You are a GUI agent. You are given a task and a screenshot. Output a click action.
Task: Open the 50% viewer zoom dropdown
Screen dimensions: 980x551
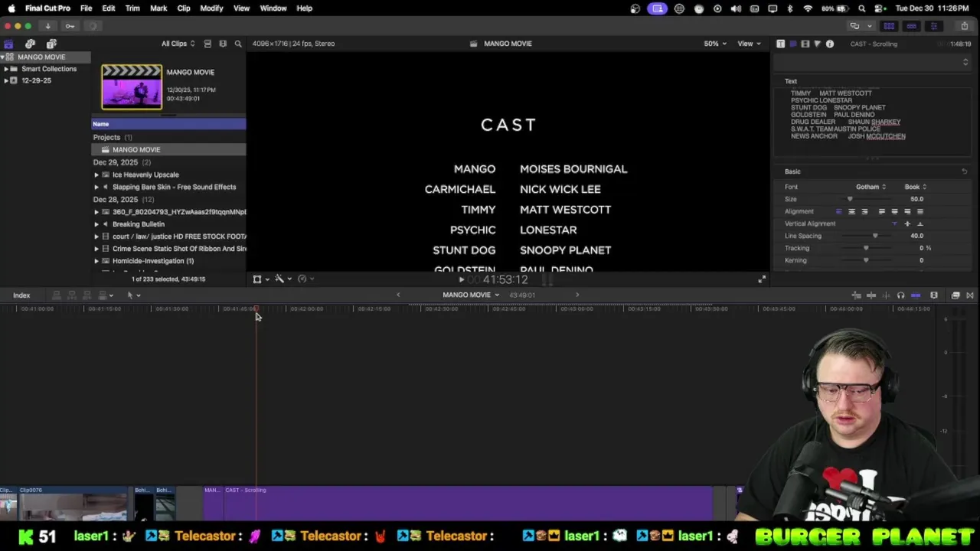point(714,44)
